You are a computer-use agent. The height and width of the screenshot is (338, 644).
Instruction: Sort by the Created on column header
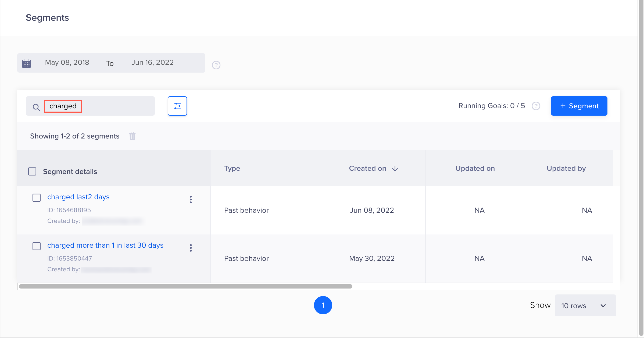(368, 168)
